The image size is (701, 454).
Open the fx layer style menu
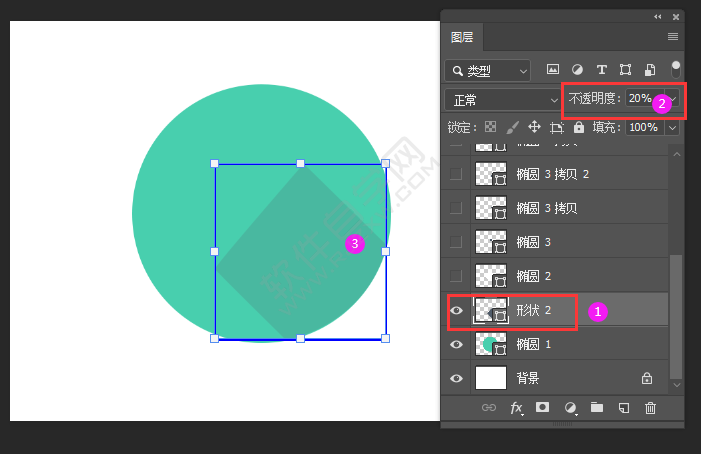(x=516, y=408)
